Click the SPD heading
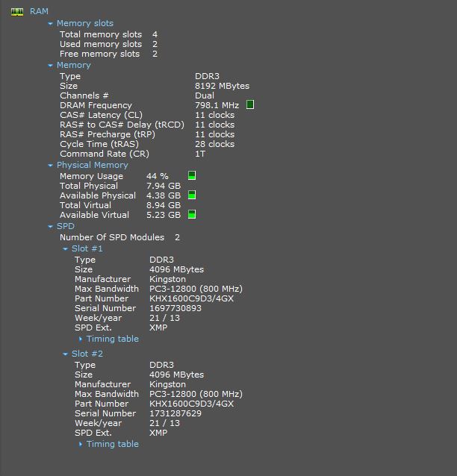This screenshot has height=476, width=457. pyautogui.click(x=65, y=227)
